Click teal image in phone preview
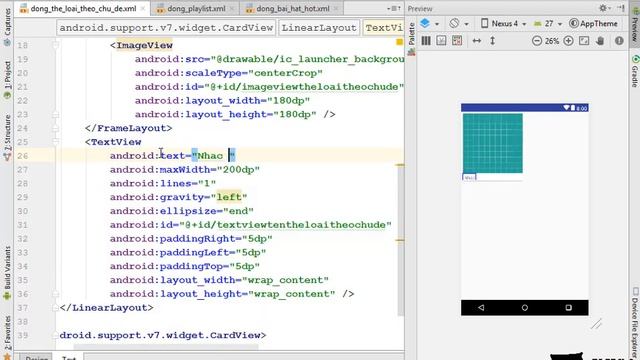This screenshot has height=360, width=640. point(493,143)
